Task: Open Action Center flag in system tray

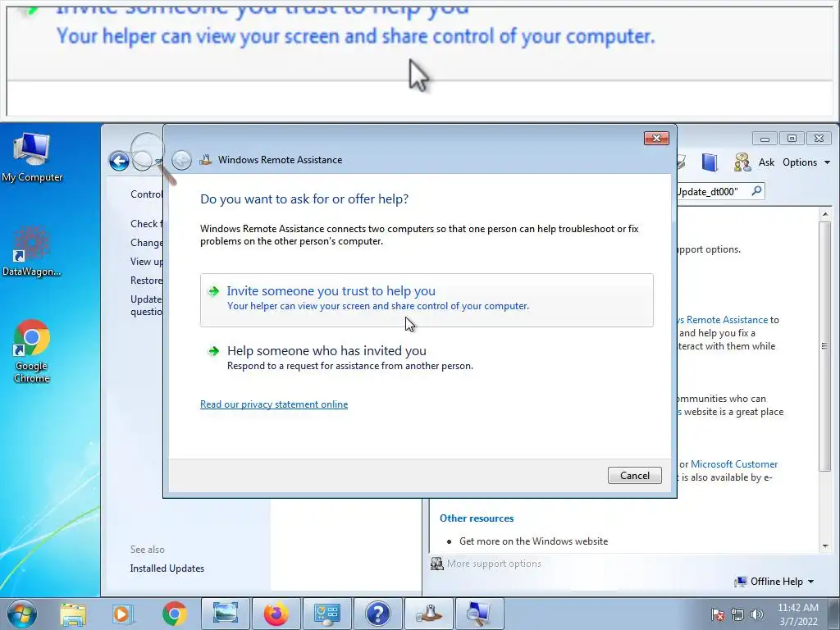Action: tap(718, 614)
